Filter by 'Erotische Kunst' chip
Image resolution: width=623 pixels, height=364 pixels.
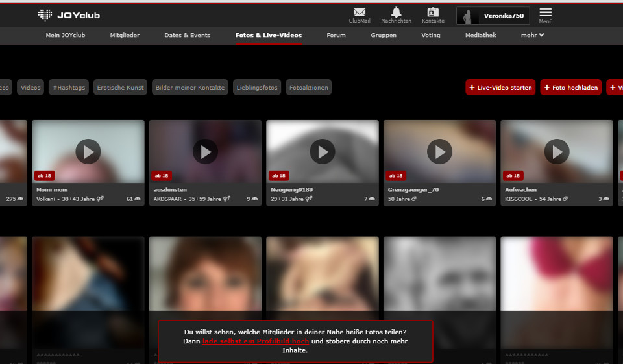[x=121, y=88]
